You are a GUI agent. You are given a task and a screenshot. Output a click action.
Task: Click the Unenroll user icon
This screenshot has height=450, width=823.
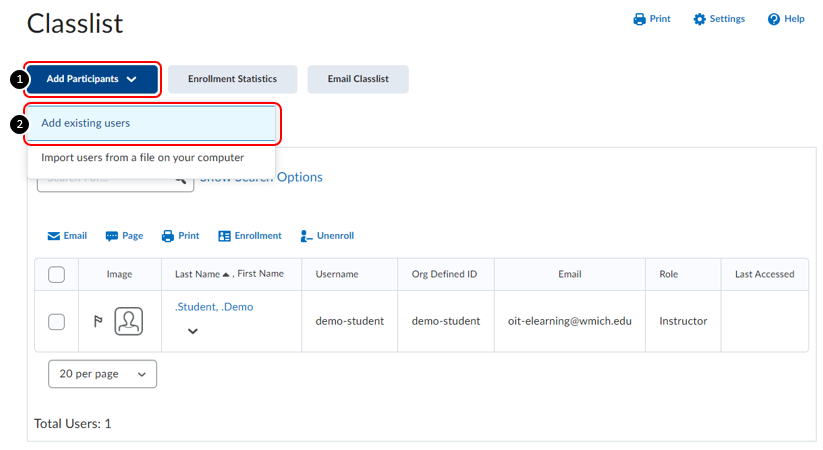[x=307, y=236]
